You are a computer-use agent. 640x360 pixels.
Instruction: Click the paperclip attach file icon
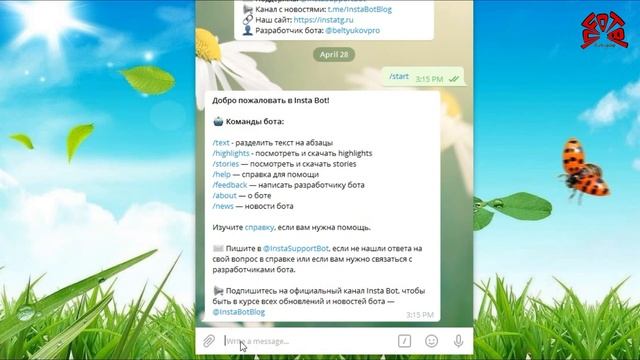click(209, 341)
